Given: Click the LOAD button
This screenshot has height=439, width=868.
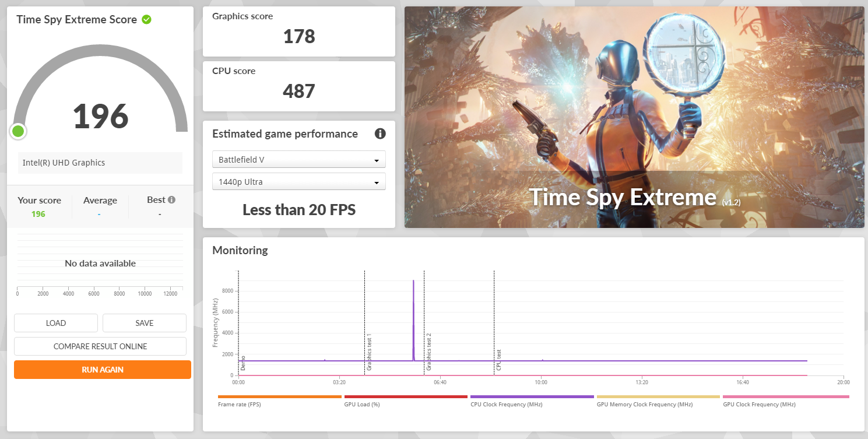Looking at the screenshot, I should click(x=56, y=323).
